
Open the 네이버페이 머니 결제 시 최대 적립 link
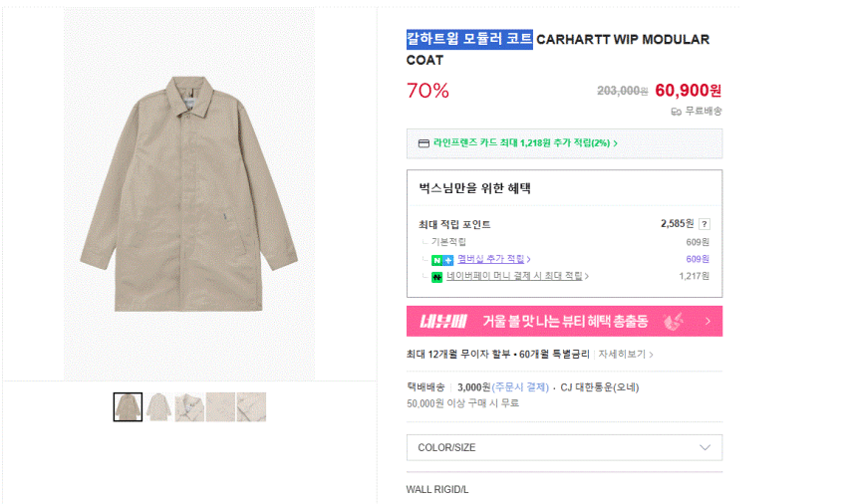(516, 276)
